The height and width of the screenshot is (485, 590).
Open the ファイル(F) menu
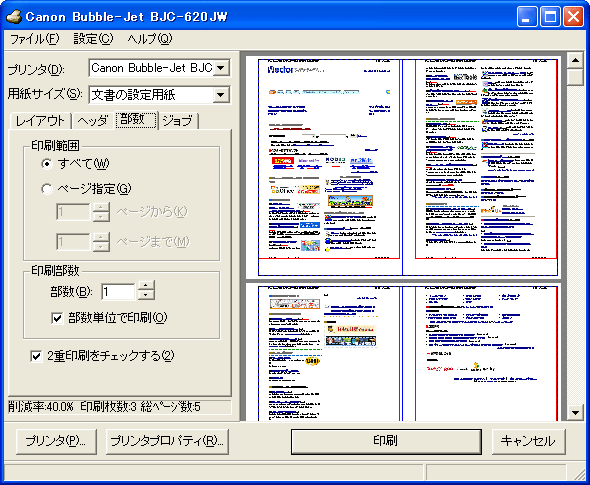tap(35, 39)
